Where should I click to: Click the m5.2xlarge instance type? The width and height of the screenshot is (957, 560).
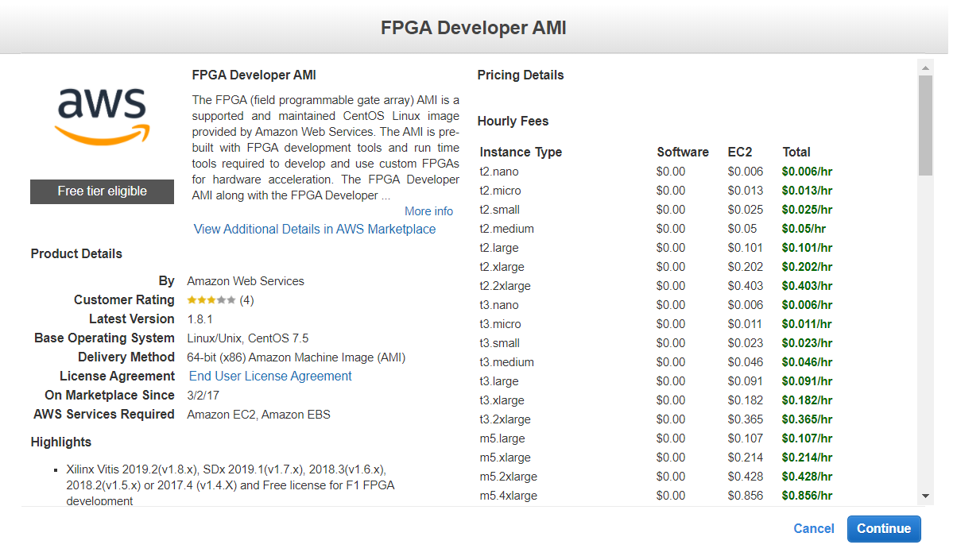tap(508, 477)
